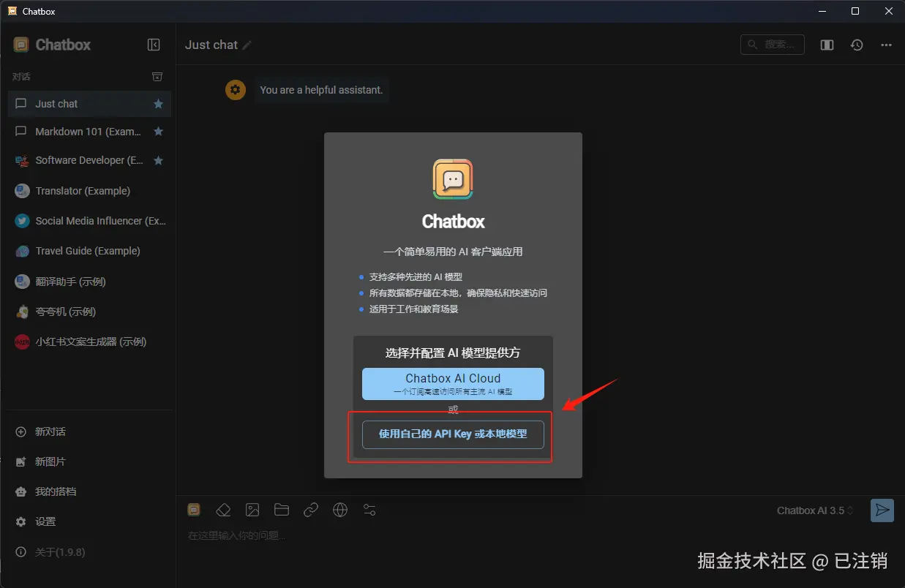Viewport: 905px width, 588px height.
Task: Click the 夸夸机 avatar icon
Action: click(22, 312)
